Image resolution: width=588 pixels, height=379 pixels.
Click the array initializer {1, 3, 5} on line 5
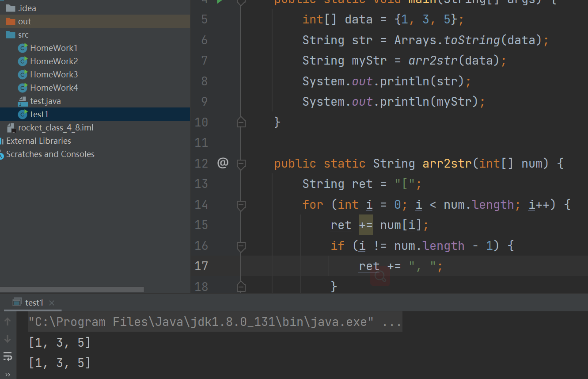pyautogui.click(x=426, y=19)
